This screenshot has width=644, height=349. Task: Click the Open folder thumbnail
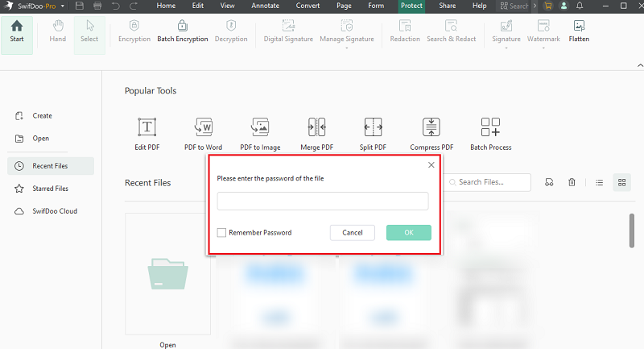(168, 274)
